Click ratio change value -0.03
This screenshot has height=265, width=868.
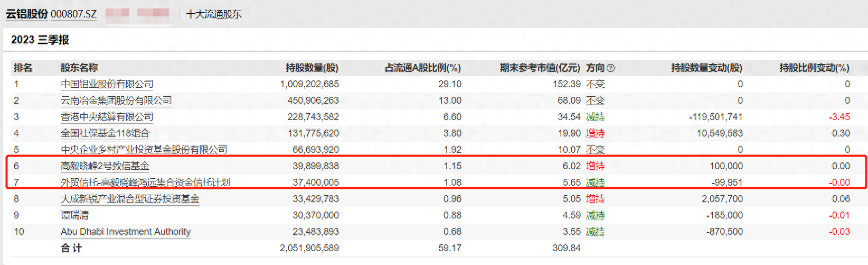[x=839, y=232]
